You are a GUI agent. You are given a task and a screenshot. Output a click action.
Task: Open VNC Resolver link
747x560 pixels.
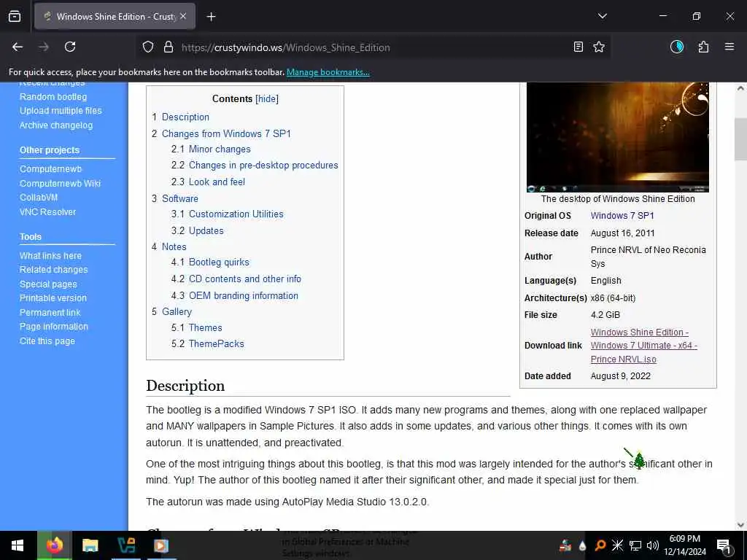(47, 212)
